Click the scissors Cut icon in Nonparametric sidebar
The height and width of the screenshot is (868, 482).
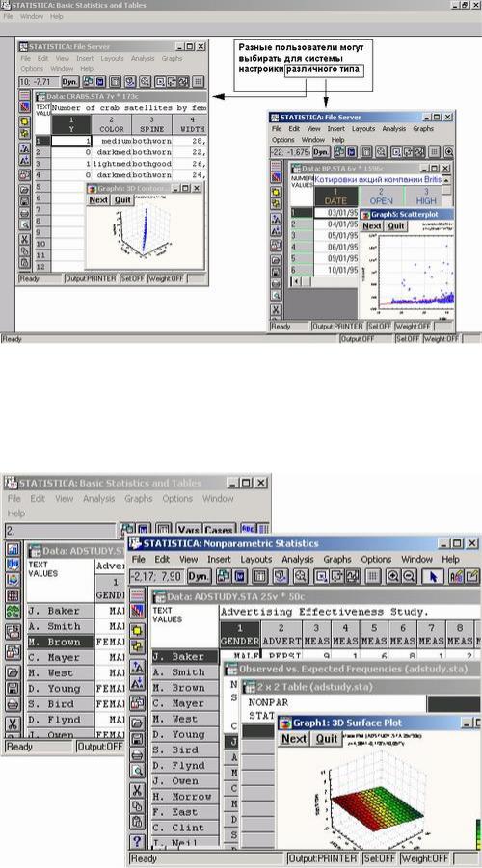pos(138,791)
